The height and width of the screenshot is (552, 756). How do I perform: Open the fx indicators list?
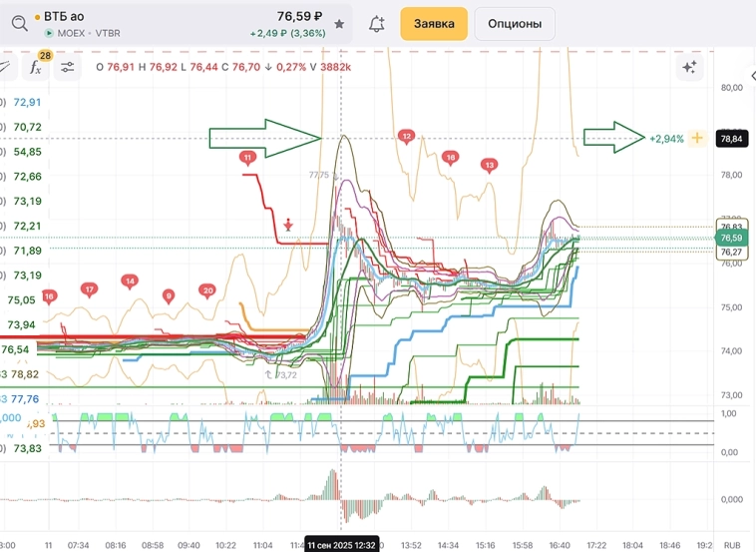click(x=35, y=68)
